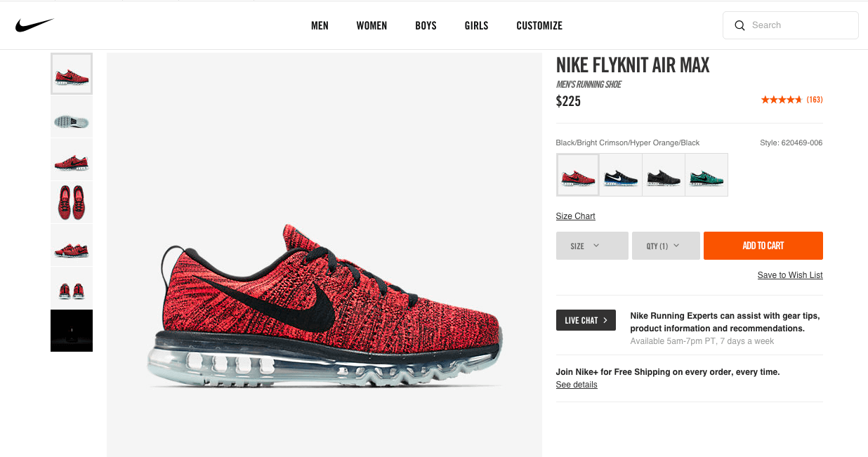Screen dimensions: 868x457
Task: Expand the SIZE dropdown
Action: tap(592, 246)
